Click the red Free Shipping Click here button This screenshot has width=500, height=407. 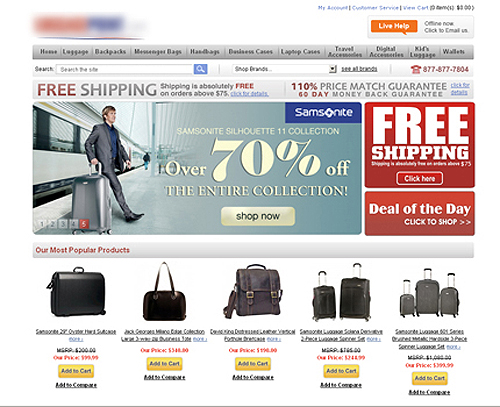coord(420,179)
